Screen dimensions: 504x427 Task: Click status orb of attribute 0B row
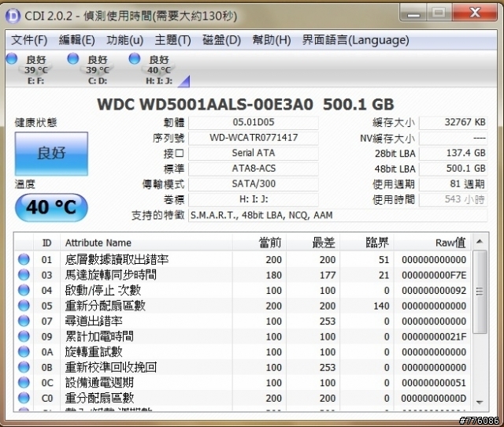pos(24,367)
